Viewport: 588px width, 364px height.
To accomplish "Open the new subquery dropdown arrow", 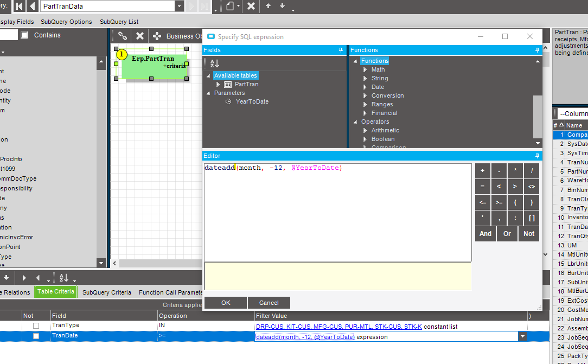I will (x=238, y=6).
